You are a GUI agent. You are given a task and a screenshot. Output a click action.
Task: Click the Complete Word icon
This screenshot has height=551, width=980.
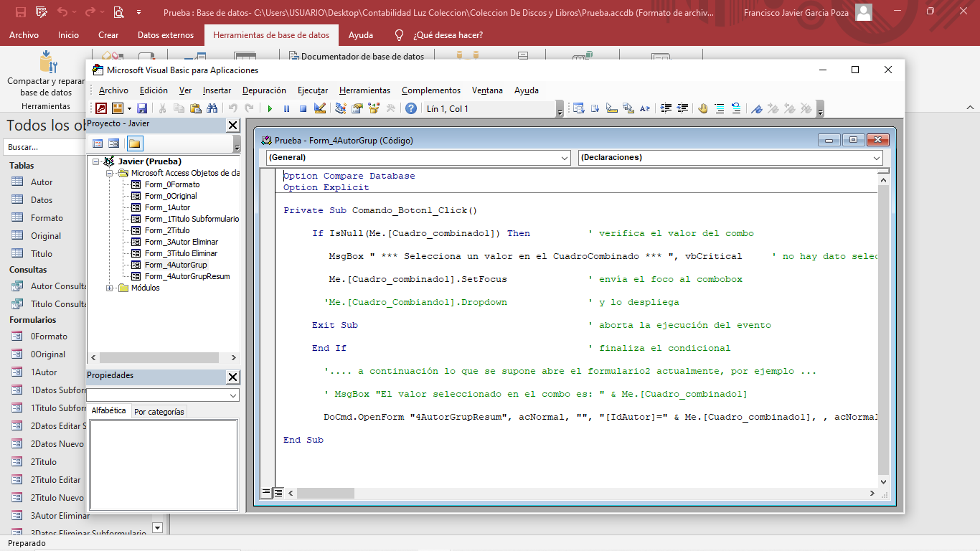click(x=645, y=108)
